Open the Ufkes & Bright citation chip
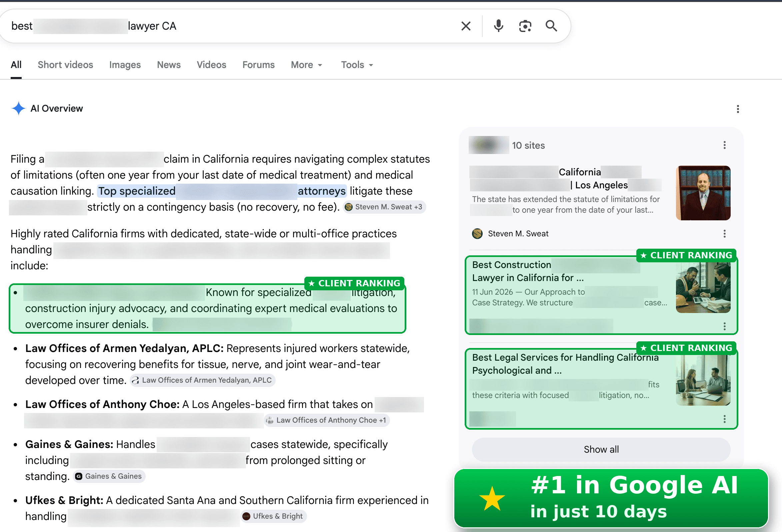This screenshot has height=532, width=782. click(x=273, y=516)
